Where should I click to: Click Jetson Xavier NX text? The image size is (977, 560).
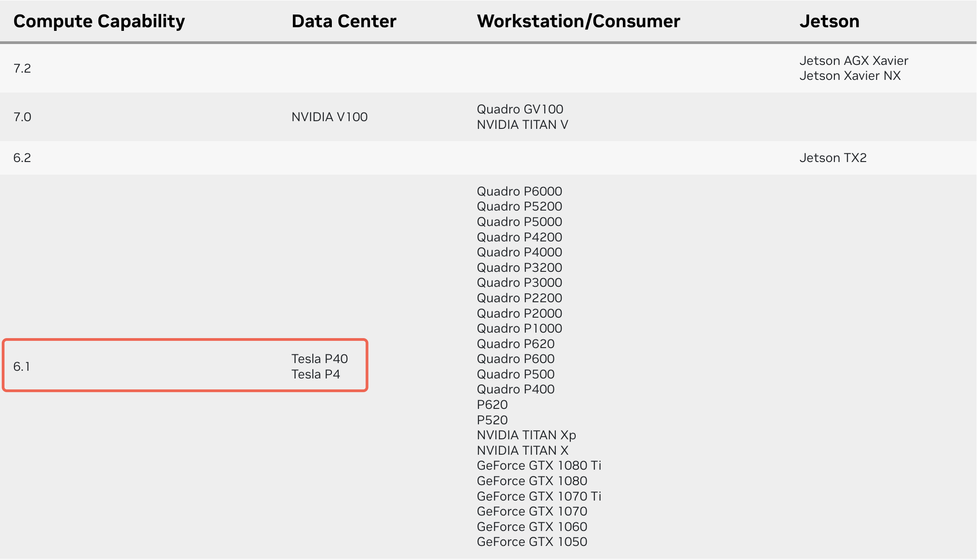(850, 75)
